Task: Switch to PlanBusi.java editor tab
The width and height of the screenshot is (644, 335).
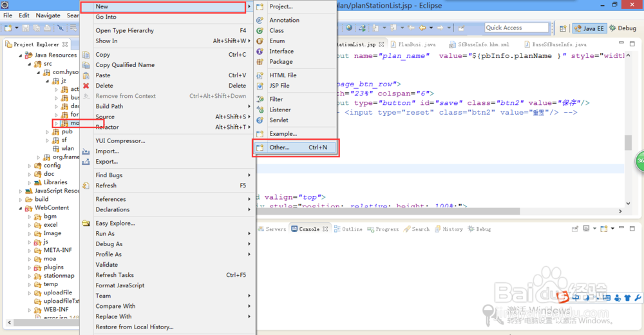Action: tap(413, 44)
